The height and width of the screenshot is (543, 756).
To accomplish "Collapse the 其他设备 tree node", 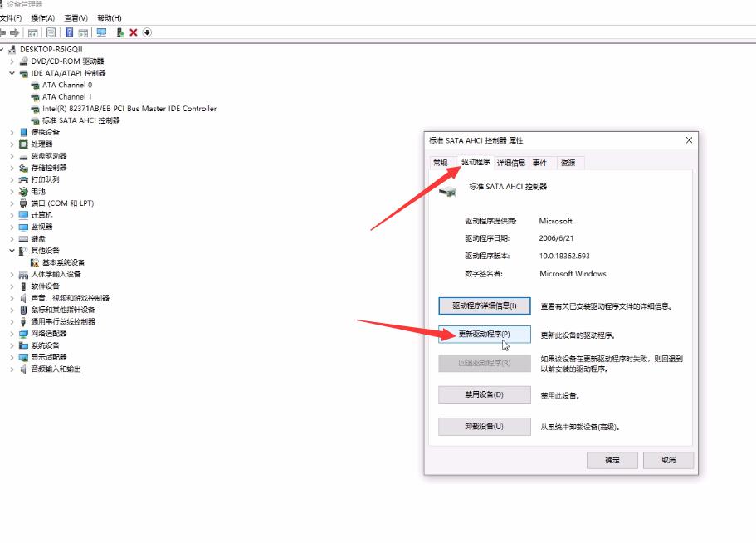I will pos(12,251).
